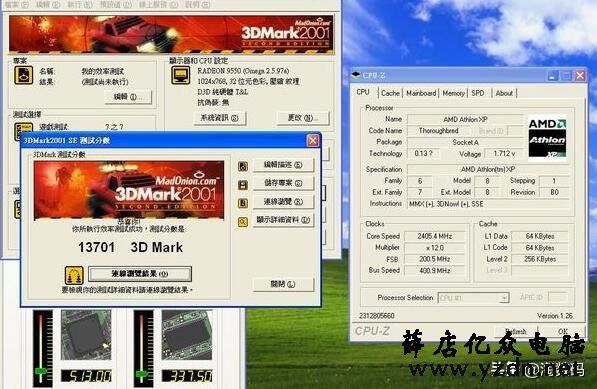Click the left chip thumbnail image
Image resolution: width=597 pixels, height=389 pixels.
pyautogui.click(x=86, y=335)
